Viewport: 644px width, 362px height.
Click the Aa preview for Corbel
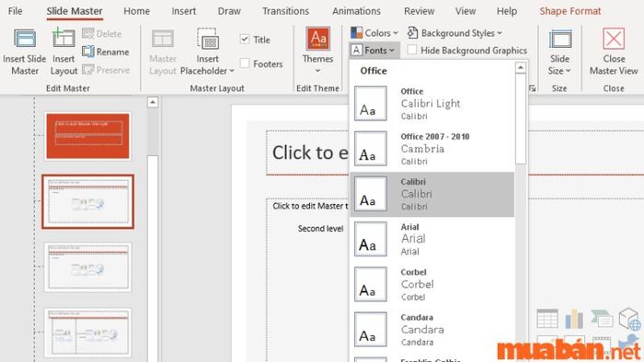coord(371,284)
